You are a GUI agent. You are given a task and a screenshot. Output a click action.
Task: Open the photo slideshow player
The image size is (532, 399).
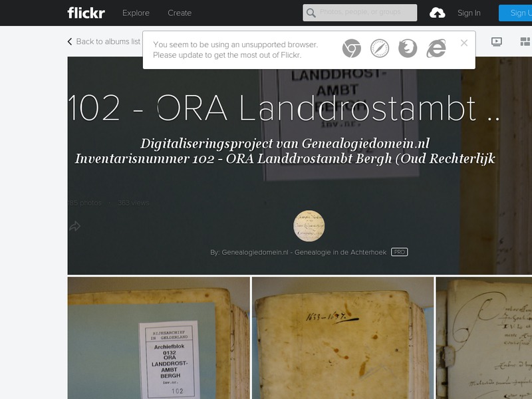coord(496,41)
